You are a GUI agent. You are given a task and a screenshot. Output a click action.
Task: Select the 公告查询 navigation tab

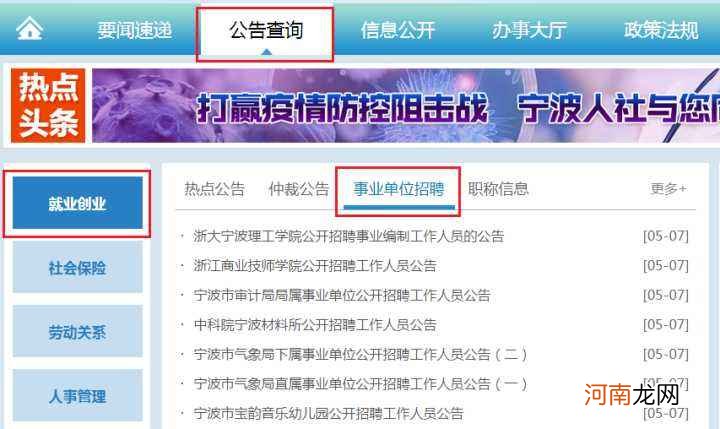pos(265,30)
